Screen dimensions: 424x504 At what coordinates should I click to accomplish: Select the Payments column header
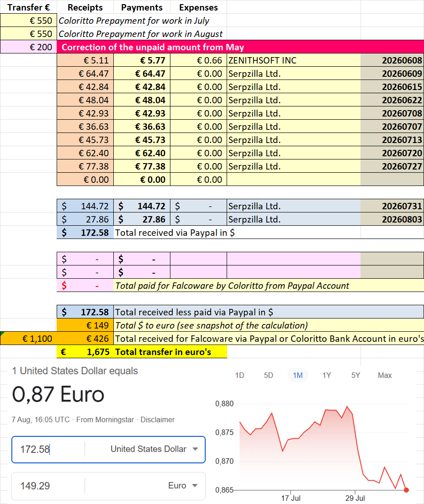[x=142, y=7]
